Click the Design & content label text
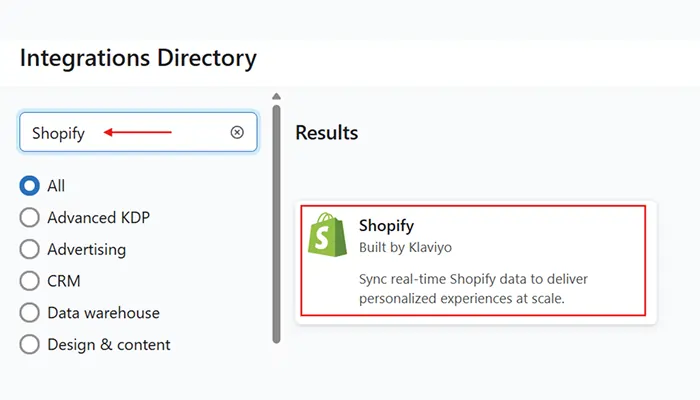 (x=109, y=345)
